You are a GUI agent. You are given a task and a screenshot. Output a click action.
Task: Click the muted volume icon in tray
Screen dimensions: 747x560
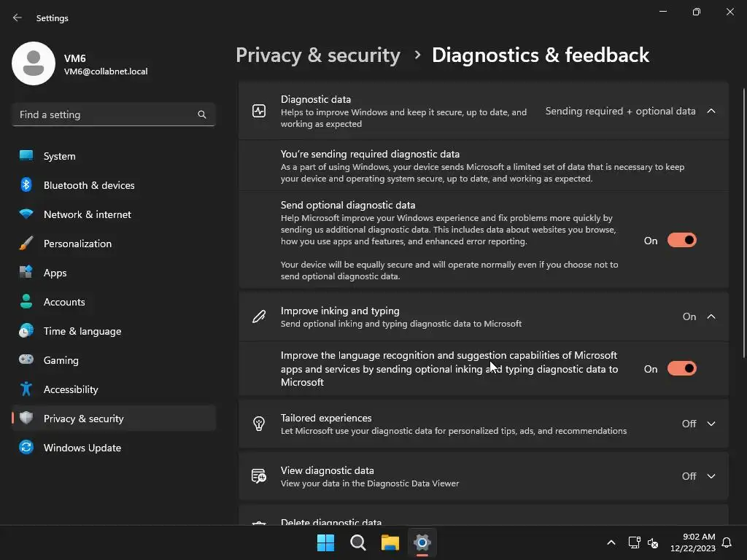pyautogui.click(x=653, y=542)
